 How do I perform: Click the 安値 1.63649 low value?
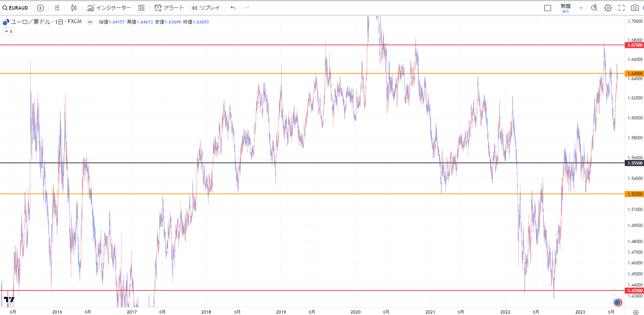(168, 22)
